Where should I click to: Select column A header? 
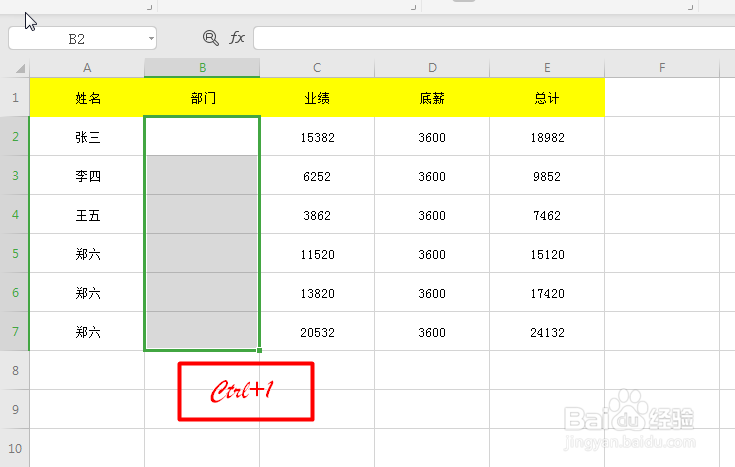pos(87,68)
